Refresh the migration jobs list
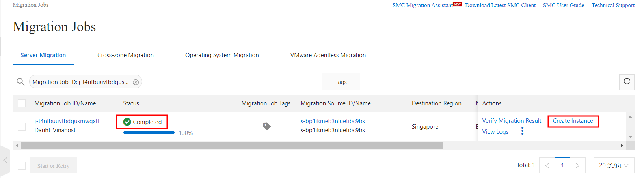 pyautogui.click(x=627, y=81)
